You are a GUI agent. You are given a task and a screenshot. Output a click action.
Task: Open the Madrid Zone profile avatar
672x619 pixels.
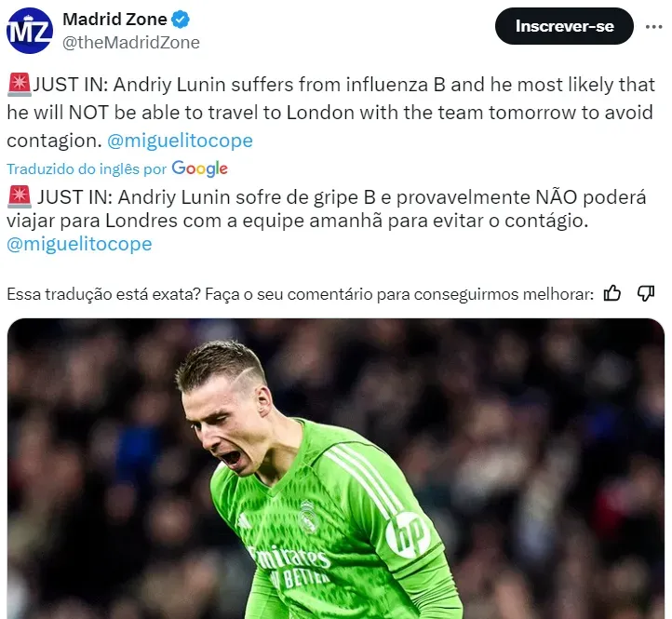[x=30, y=31]
